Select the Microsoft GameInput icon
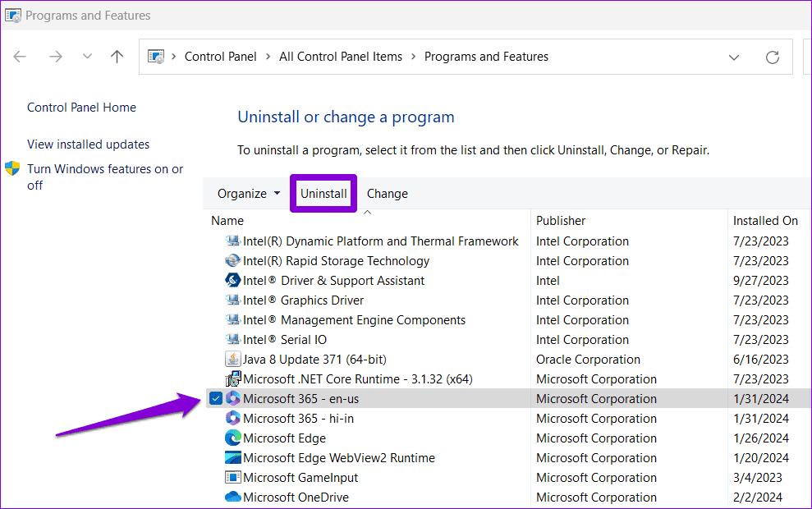This screenshot has width=812, height=509. pyautogui.click(x=233, y=478)
